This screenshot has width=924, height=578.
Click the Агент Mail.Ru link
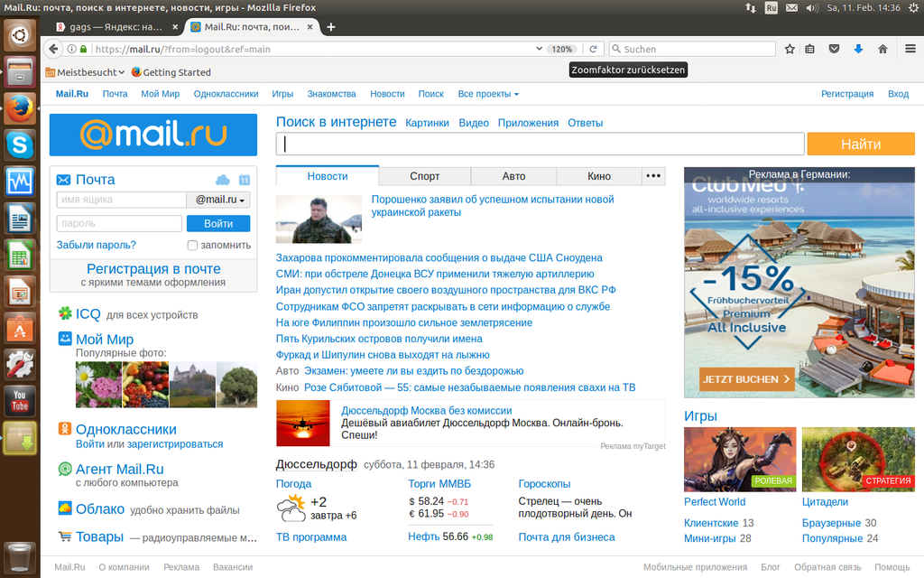[x=120, y=470]
